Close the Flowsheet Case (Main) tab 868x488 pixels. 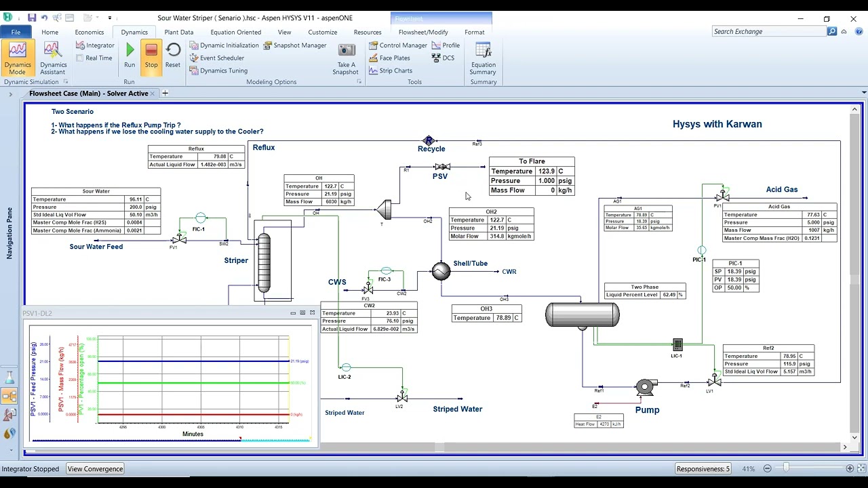pos(153,94)
